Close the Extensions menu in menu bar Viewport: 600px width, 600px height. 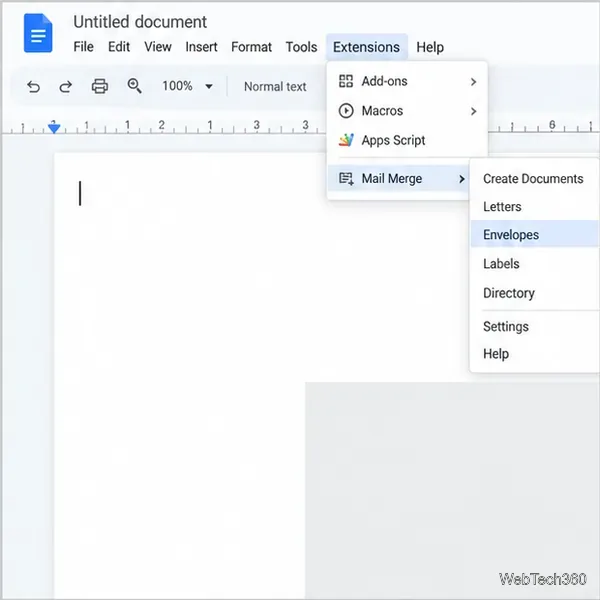coord(367,47)
